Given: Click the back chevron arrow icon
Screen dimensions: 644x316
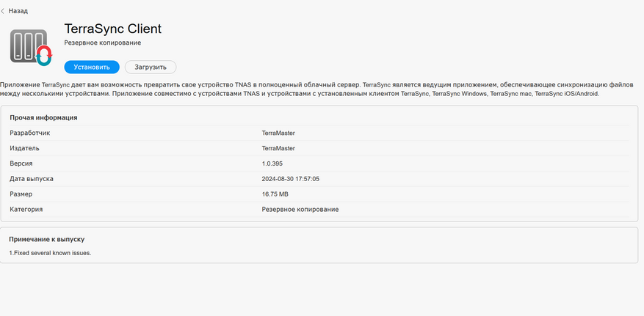Looking at the screenshot, I should (4, 11).
